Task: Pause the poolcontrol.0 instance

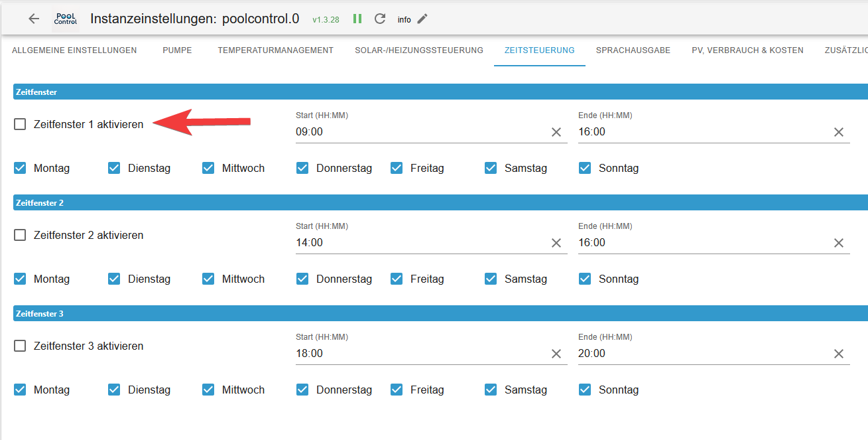Action: (x=357, y=19)
